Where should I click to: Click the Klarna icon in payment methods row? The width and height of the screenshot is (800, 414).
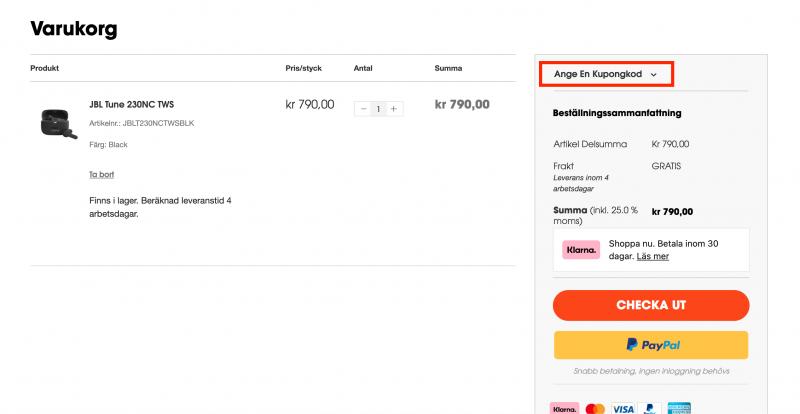(564, 409)
